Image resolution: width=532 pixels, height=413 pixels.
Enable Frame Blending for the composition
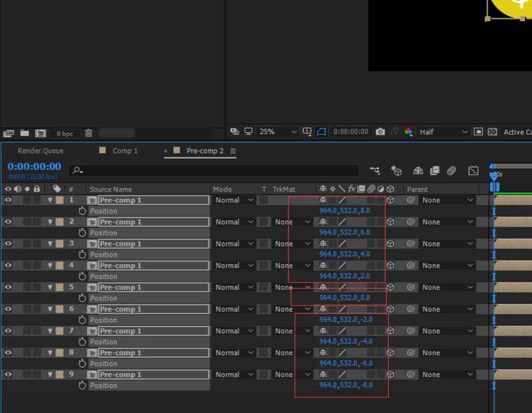(x=434, y=171)
